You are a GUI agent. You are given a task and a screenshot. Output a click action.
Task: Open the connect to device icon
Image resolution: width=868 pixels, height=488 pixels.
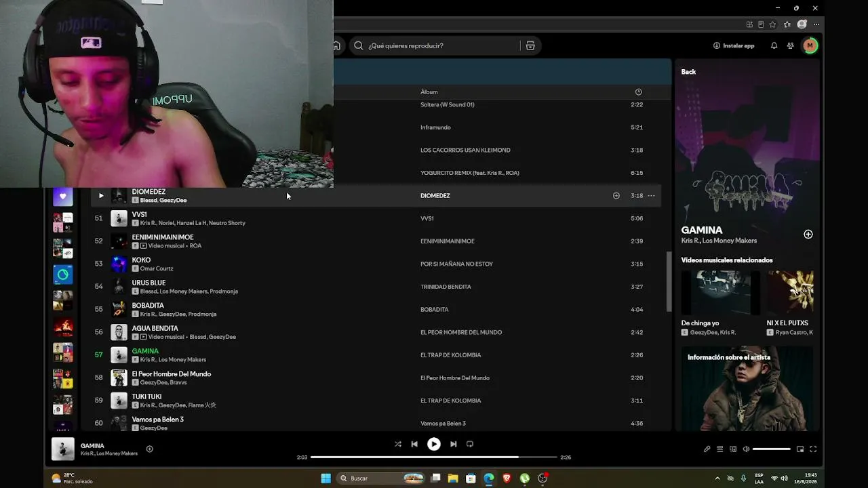pyautogui.click(x=733, y=449)
